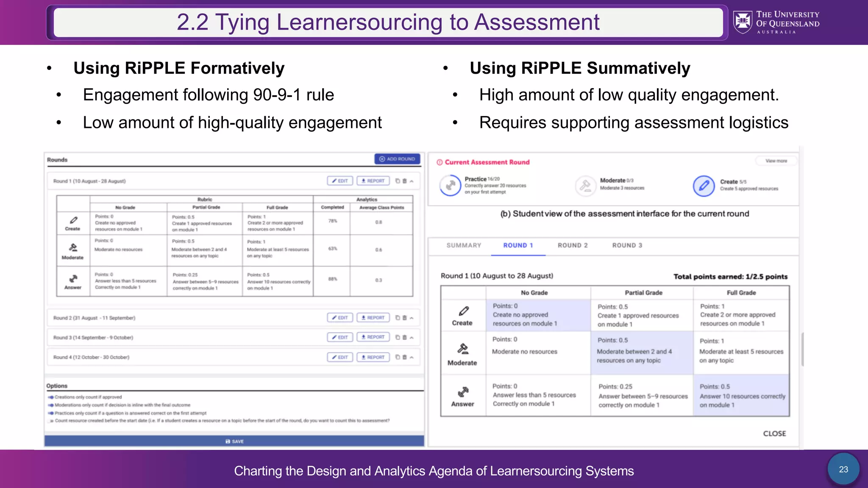Click EDIT for Round 4

point(340,357)
